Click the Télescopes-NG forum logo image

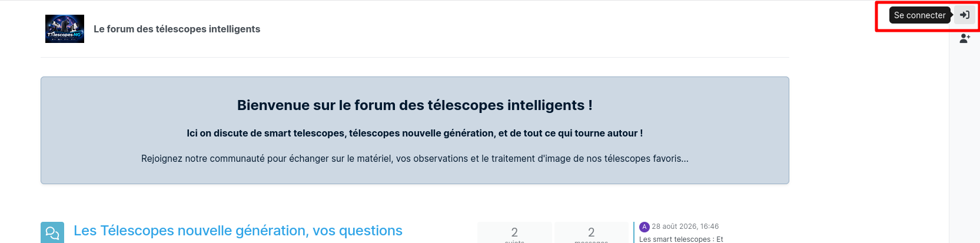pos(65,29)
